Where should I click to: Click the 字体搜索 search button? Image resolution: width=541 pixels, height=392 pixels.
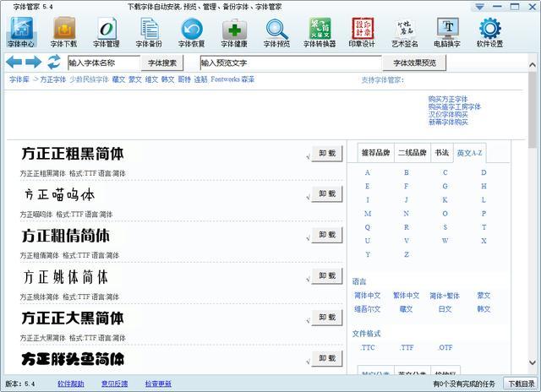(x=162, y=63)
